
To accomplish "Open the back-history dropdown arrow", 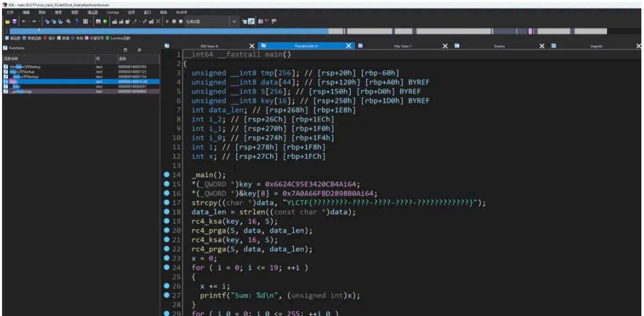I will pyautogui.click(x=29, y=21).
